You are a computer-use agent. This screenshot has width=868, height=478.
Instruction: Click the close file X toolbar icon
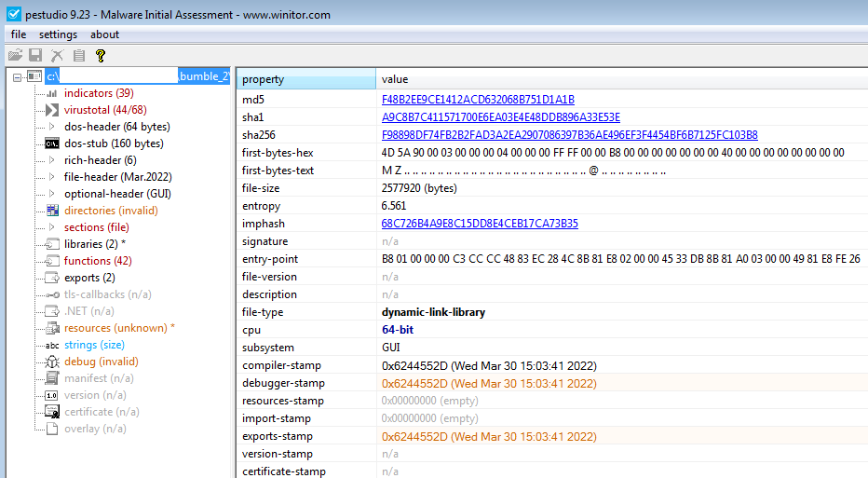coord(57,55)
